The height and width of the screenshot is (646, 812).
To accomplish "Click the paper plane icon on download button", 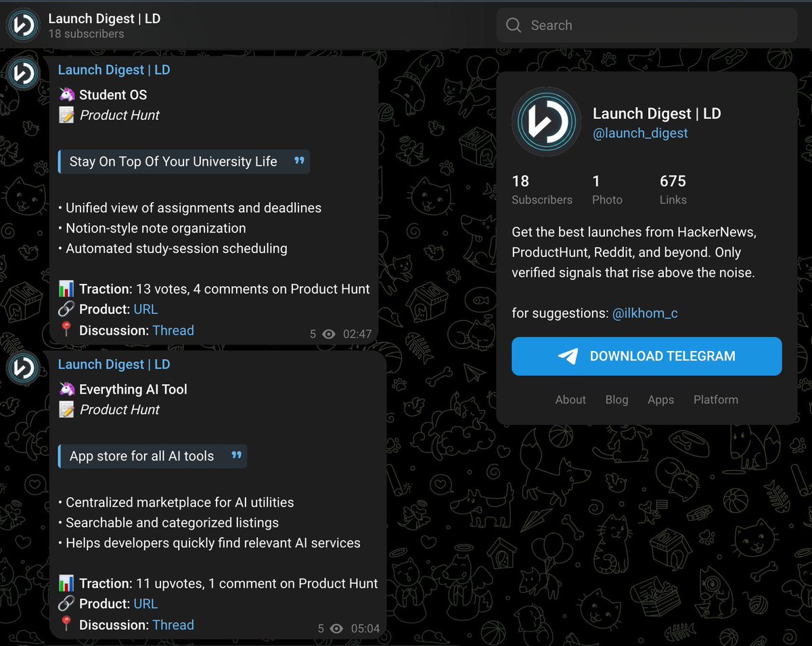I will 568,356.
